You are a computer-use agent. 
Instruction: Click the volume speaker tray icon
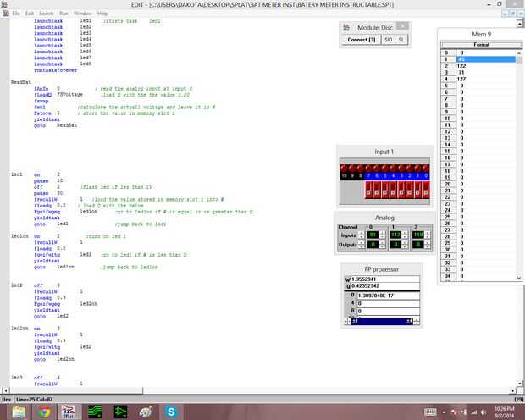484,412
